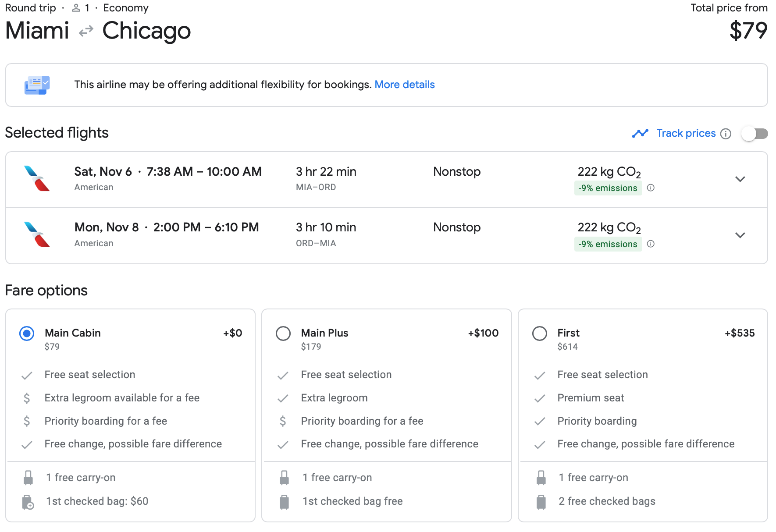Choose the Main Plus fare radio button
Screen dimensions: 776x532
click(283, 333)
